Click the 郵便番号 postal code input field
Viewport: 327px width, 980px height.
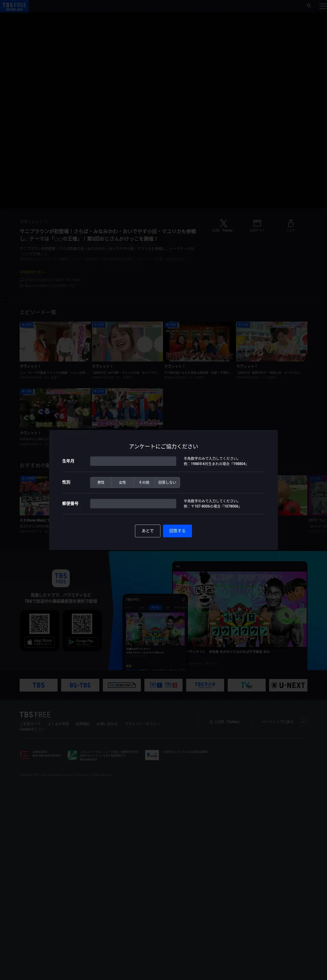tap(133, 503)
